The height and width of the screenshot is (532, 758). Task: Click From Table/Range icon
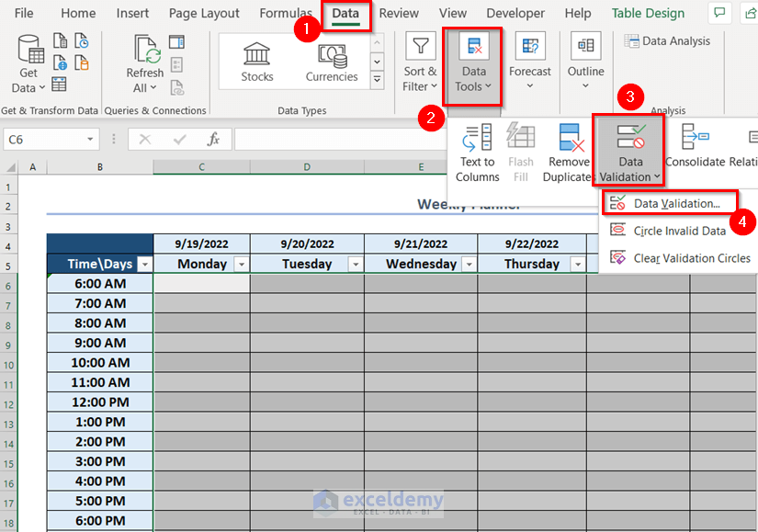coord(59,85)
